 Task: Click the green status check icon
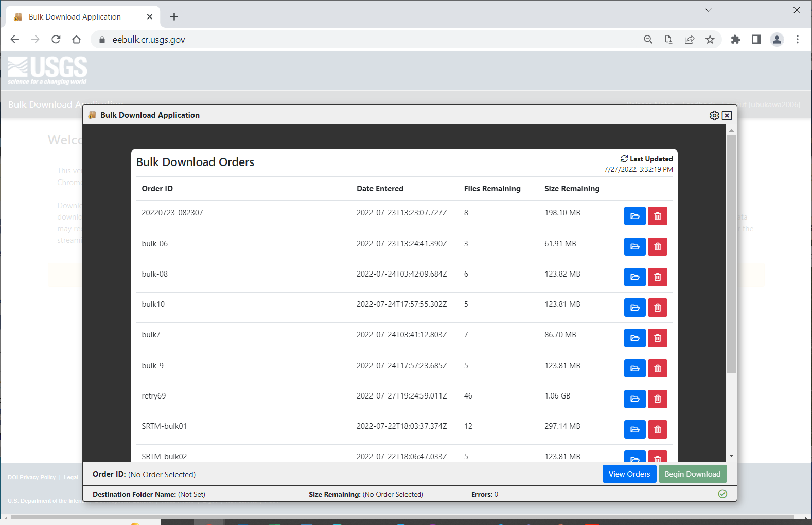pyautogui.click(x=722, y=494)
